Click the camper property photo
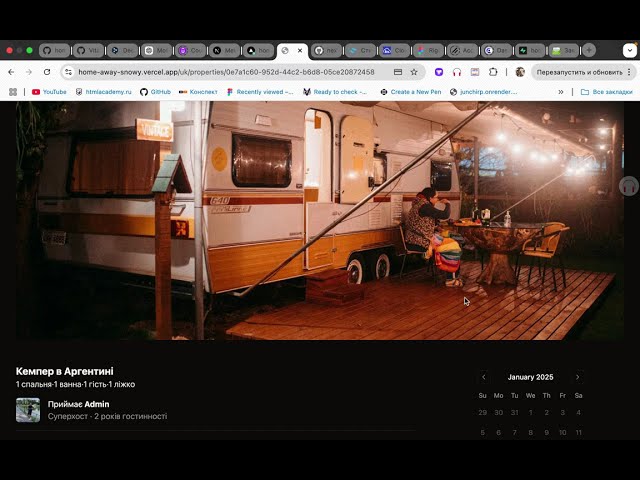640x480 pixels. (320, 220)
